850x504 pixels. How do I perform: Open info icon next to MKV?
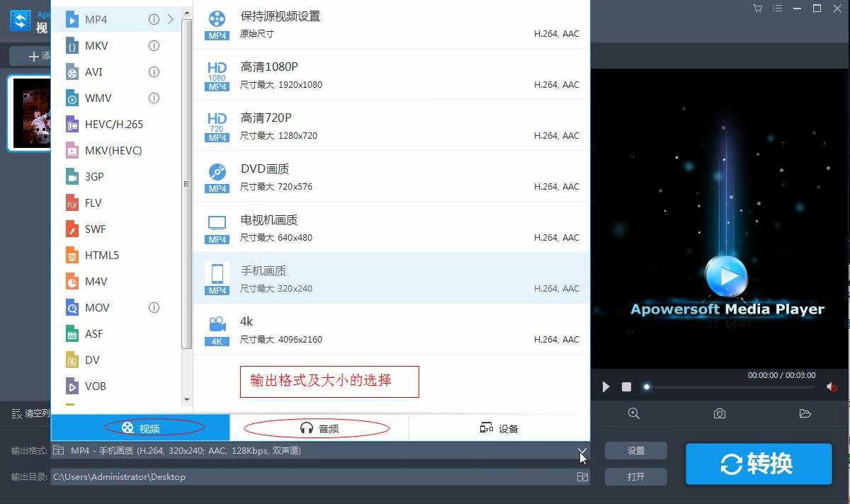coord(154,45)
